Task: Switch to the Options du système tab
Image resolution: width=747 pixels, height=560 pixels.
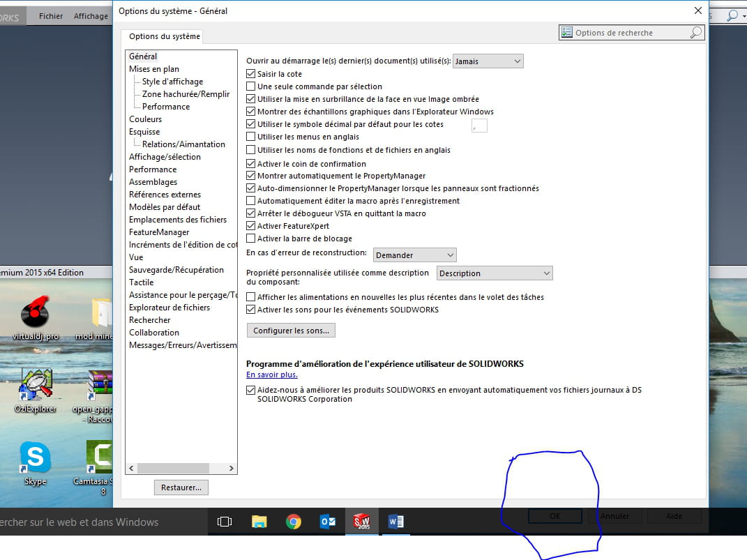Action: (x=165, y=36)
